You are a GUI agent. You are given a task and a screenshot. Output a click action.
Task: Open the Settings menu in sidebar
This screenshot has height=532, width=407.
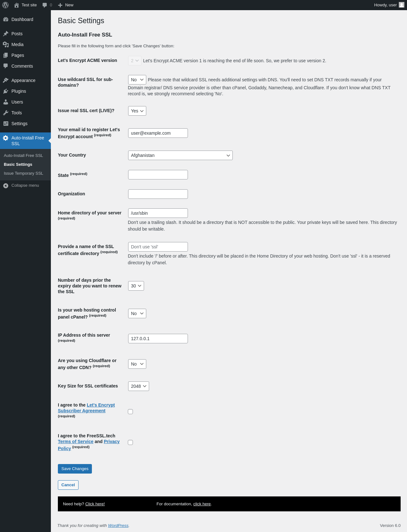coord(19,124)
